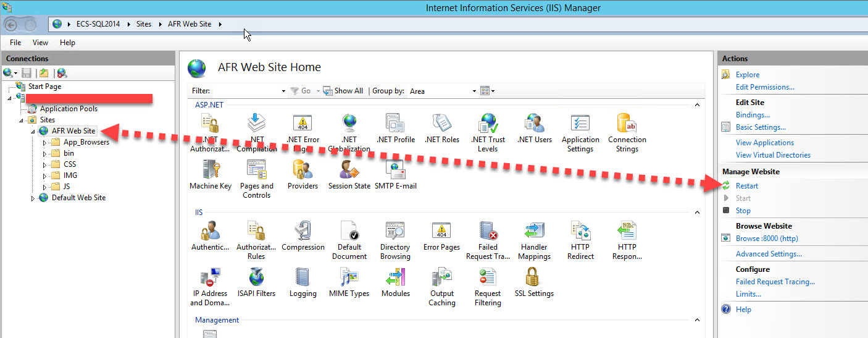Open the .NET Users feature

click(x=535, y=128)
